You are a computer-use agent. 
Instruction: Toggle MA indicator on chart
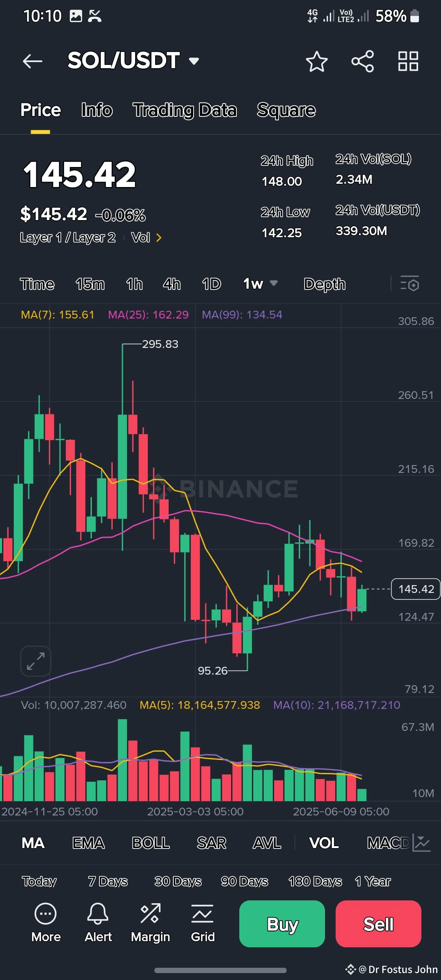[x=33, y=843]
